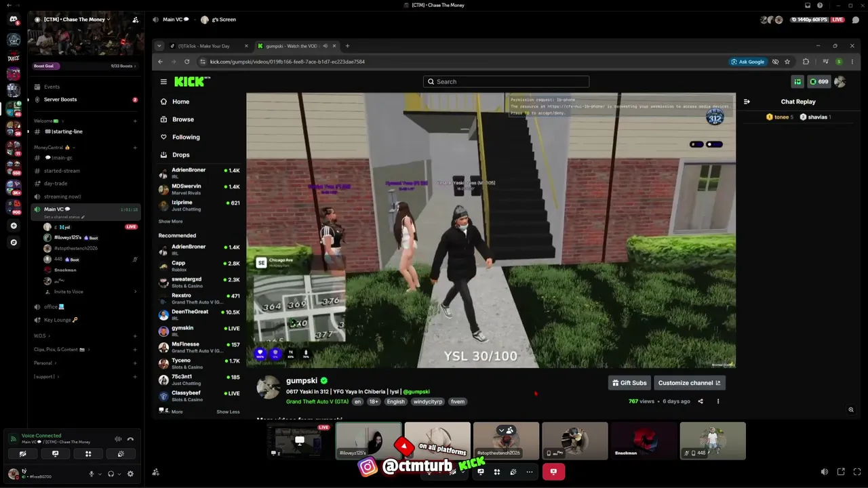
Task: Expand headphone output options arrow
Action: 119,474
